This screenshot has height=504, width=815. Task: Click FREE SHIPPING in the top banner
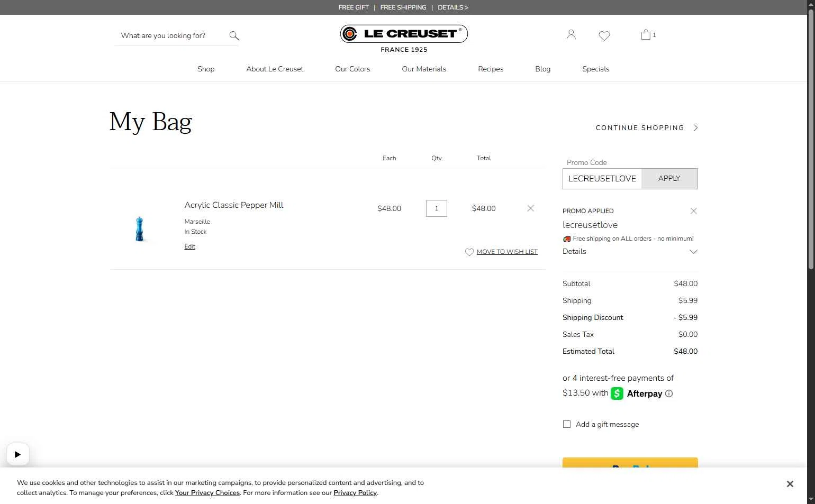pyautogui.click(x=403, y=7)
